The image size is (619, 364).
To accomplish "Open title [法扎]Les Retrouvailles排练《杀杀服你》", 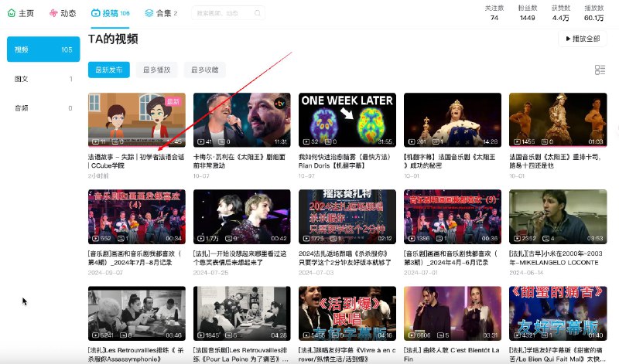I will (136, 355).
